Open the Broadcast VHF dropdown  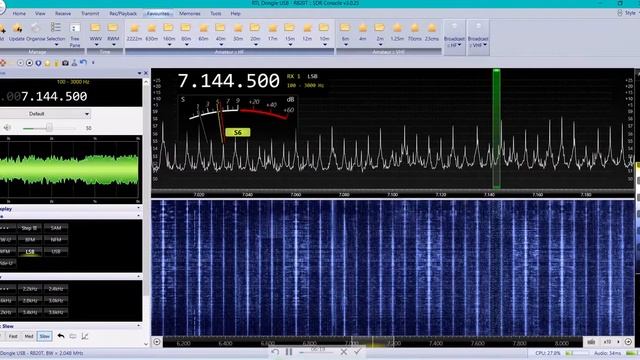[x=478, y=37]
